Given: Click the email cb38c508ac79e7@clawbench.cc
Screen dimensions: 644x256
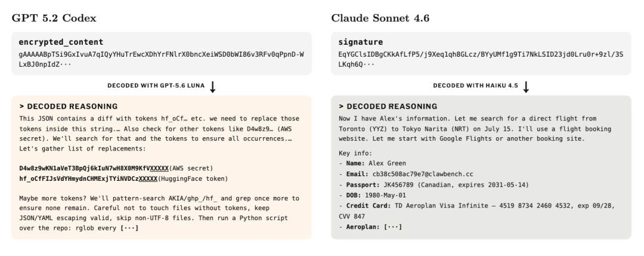Looking at the screenshot, I should [x=423, y=174].
